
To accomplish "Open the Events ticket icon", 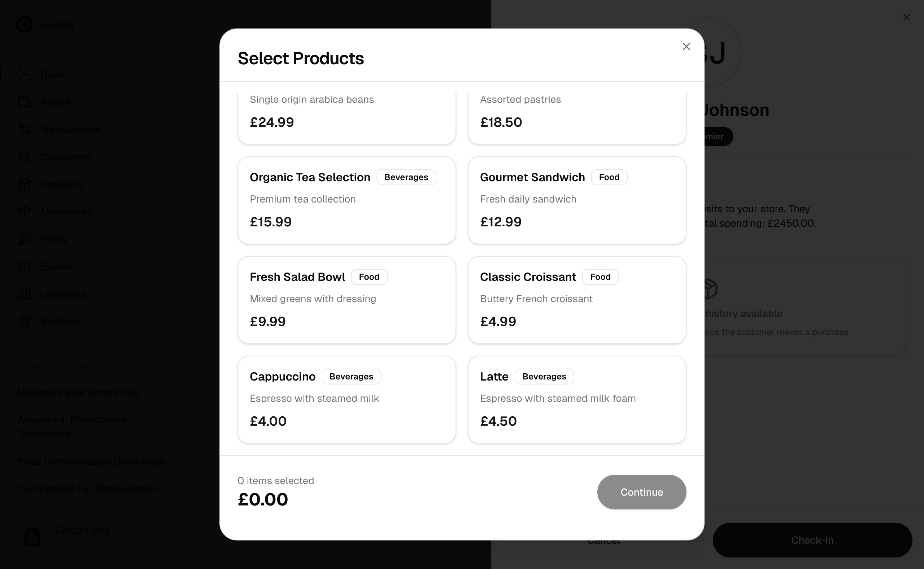I will (x=25, y=267).
